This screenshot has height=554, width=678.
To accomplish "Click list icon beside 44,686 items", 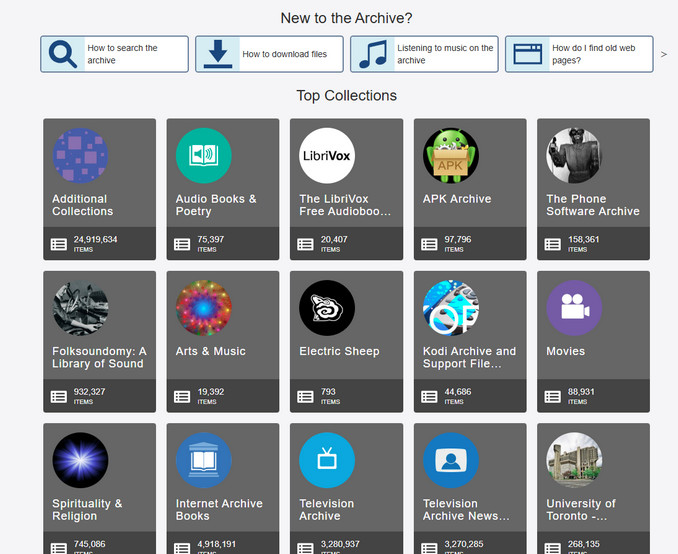I will click(429, 397).
